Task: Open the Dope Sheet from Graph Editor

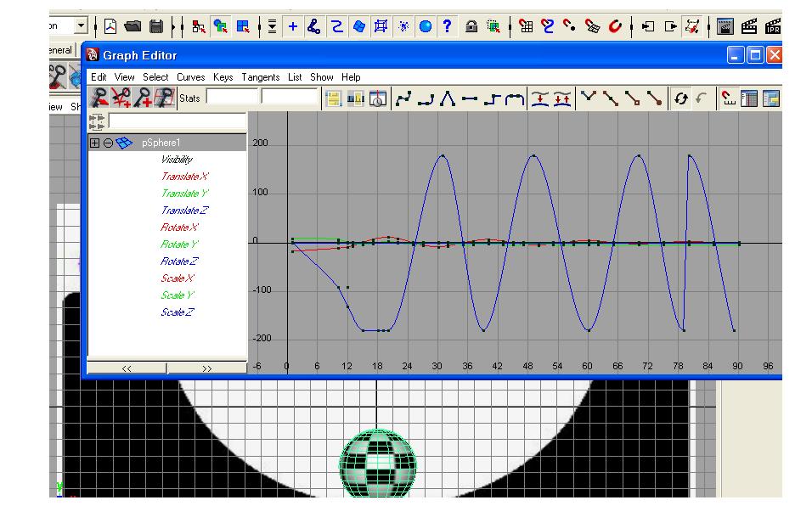Action: [x=749, y=98]
